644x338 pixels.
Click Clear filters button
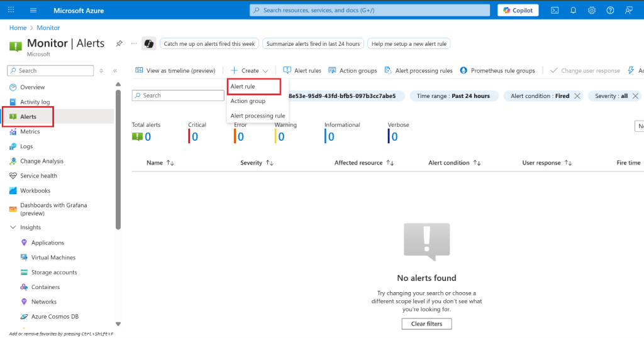click(427, 324)
